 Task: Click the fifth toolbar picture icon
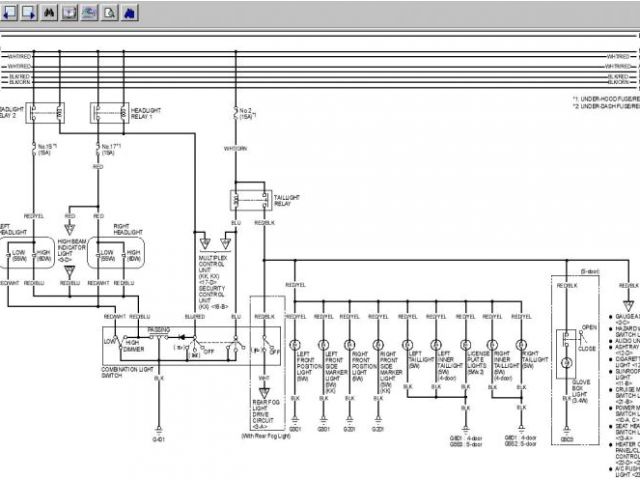(x=90, y=13)
